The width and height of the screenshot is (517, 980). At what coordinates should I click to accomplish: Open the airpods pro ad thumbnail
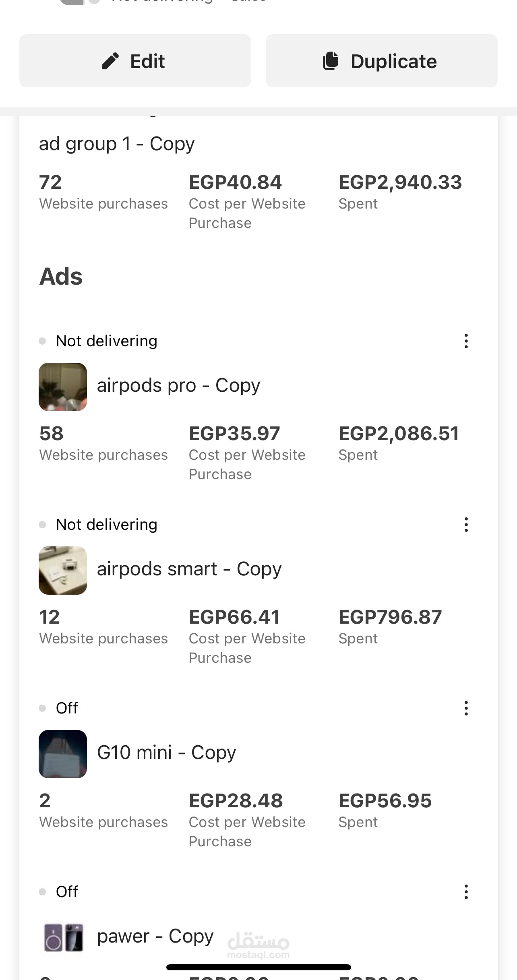[63, 387]
